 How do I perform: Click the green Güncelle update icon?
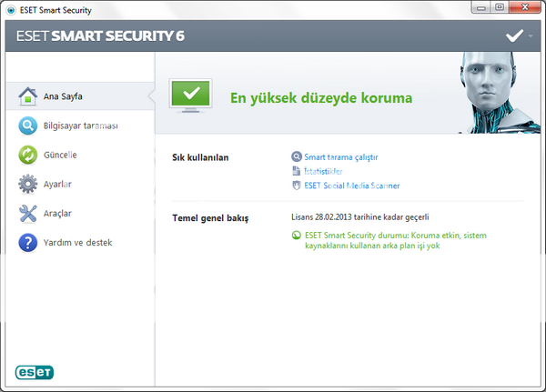(x=27, y=155)
